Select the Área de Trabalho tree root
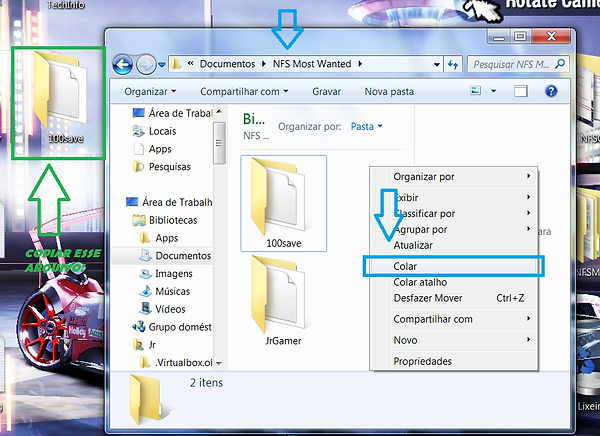The image size is (600, 436). coord(169,202)
